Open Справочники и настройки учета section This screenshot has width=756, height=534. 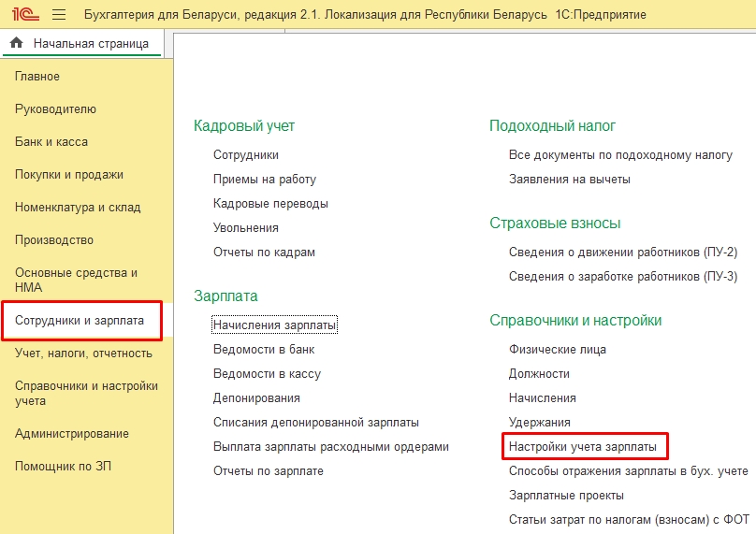[86, 394]
